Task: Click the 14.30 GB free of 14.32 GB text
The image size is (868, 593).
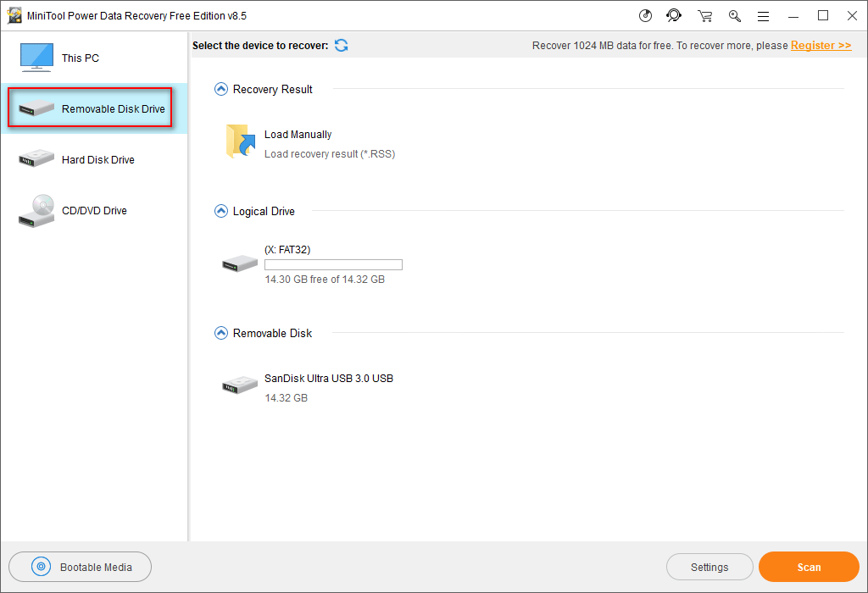Action: [x=325, y=280]
